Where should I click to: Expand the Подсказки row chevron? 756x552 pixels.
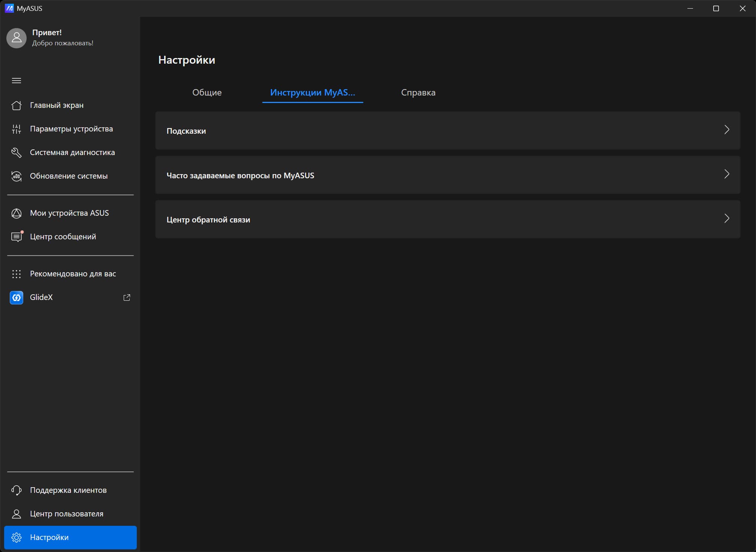726,130
